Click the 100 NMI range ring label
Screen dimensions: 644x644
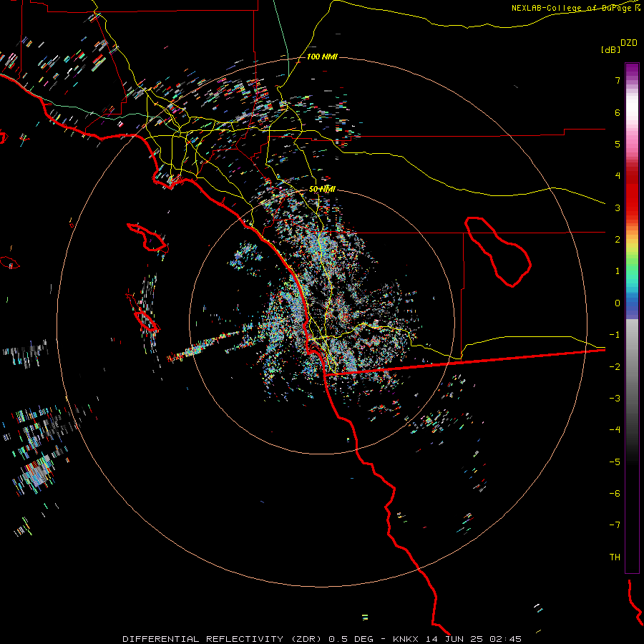pos(322,57)
